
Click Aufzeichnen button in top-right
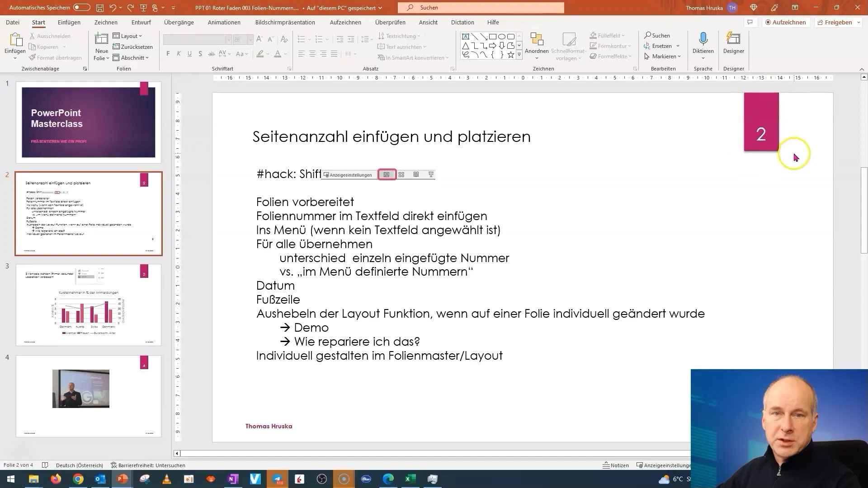click(787, 22)
